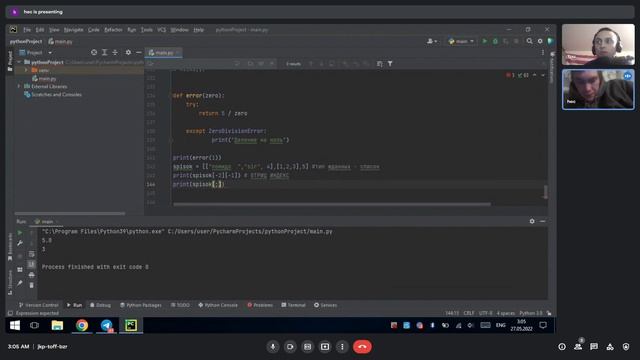The width and height of the screenshot is (640, 360).
Task: Toggle soft-wrap icon in Run window
Action: point(31,254)
